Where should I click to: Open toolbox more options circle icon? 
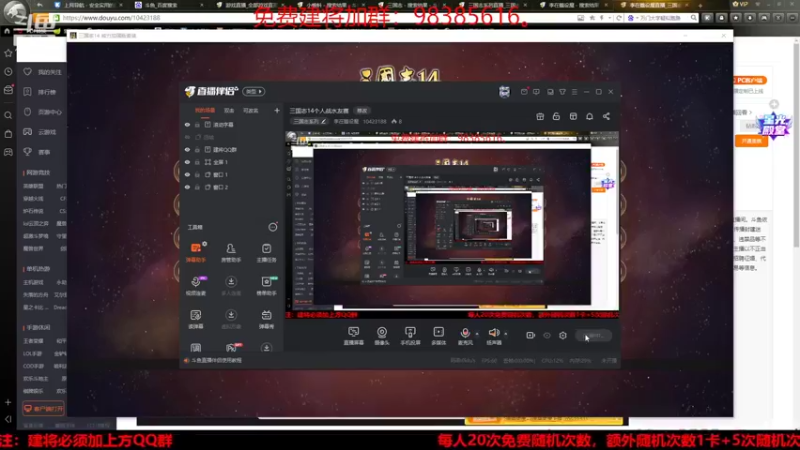pyautogui.click(x=273, y=227)
